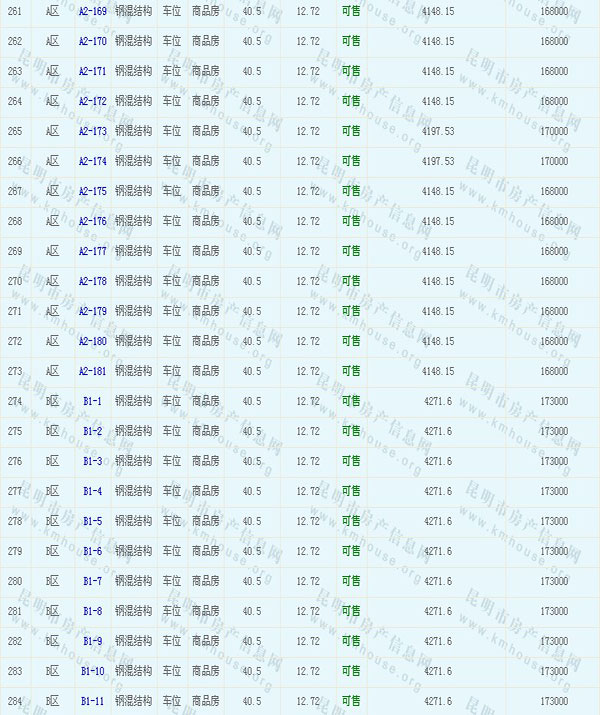
Task: Click the A2-176 unit link
Action: click(x=92, y=221)
